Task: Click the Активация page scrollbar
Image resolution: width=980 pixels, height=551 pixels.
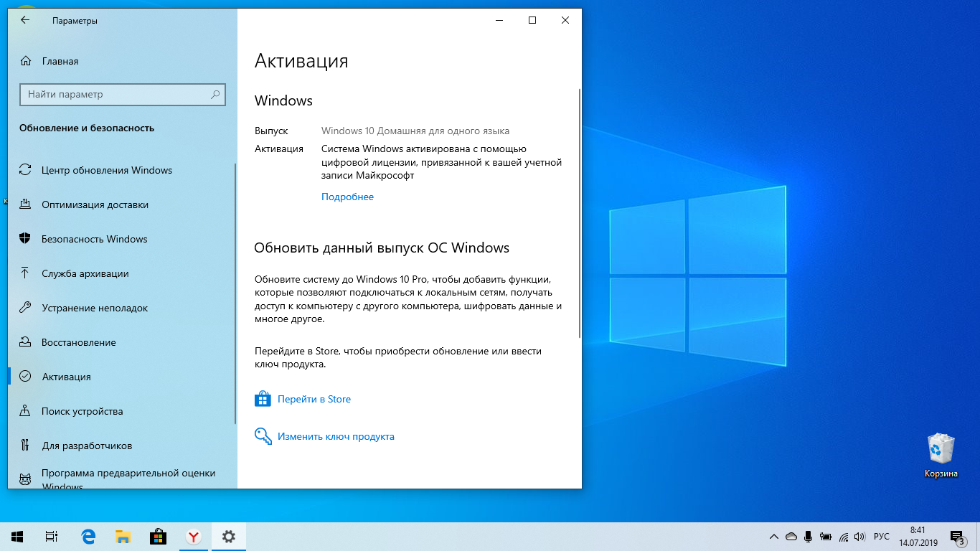Action: coord(579,213)
